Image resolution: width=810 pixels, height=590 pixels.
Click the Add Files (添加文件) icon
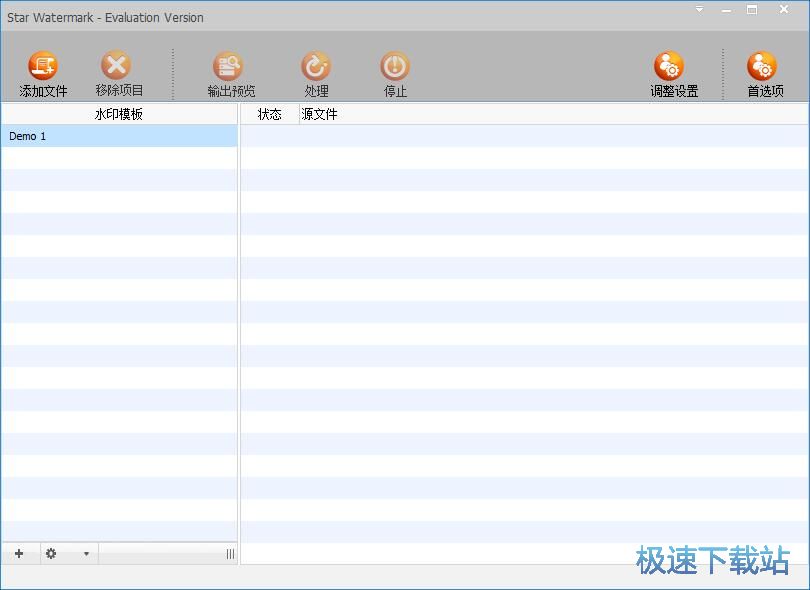coord(43,67)
